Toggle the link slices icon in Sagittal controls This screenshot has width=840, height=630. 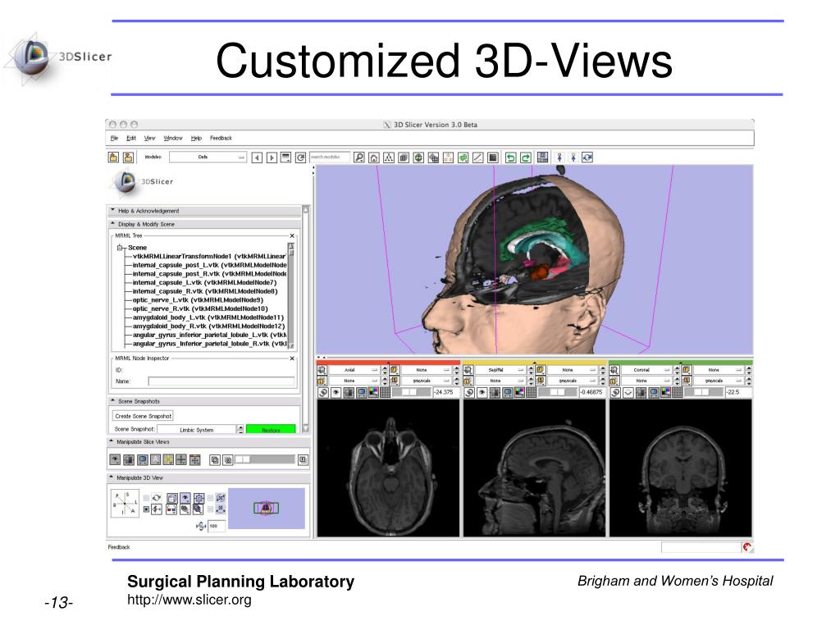[x=469, y=392]
